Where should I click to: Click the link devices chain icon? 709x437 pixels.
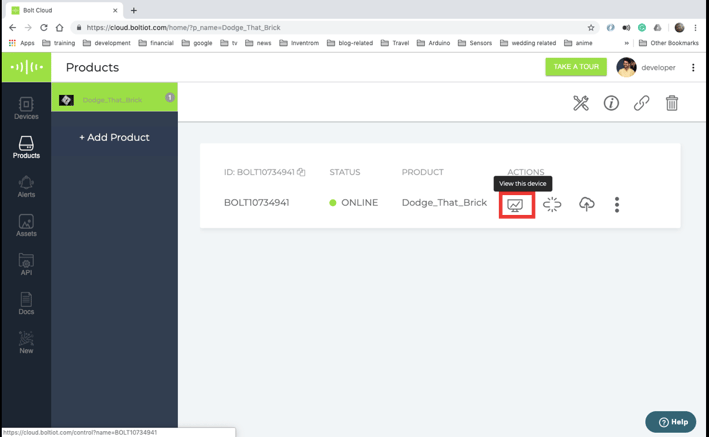click(x=642, y=103)
